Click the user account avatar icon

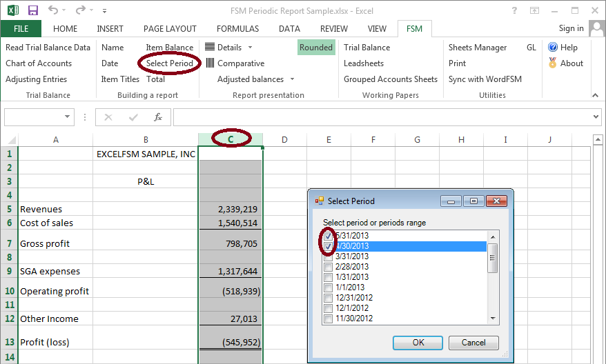pyautogui.click(x=597, y=28)
